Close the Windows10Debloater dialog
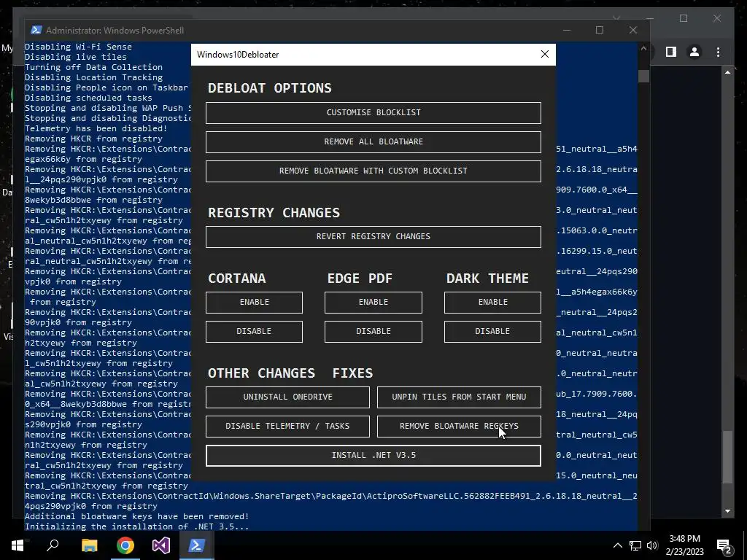 pyautogui.click(x=545, y=54)
